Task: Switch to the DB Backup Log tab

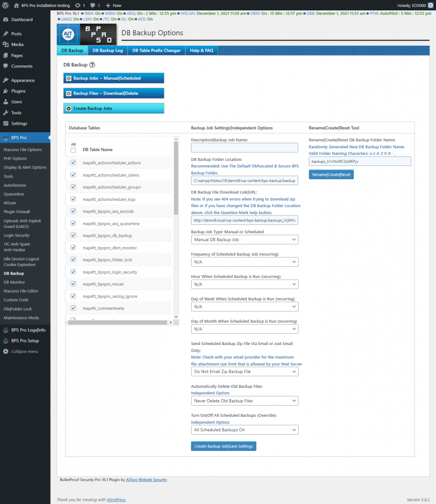Action: pyautogui.click(x=107, y=50)
